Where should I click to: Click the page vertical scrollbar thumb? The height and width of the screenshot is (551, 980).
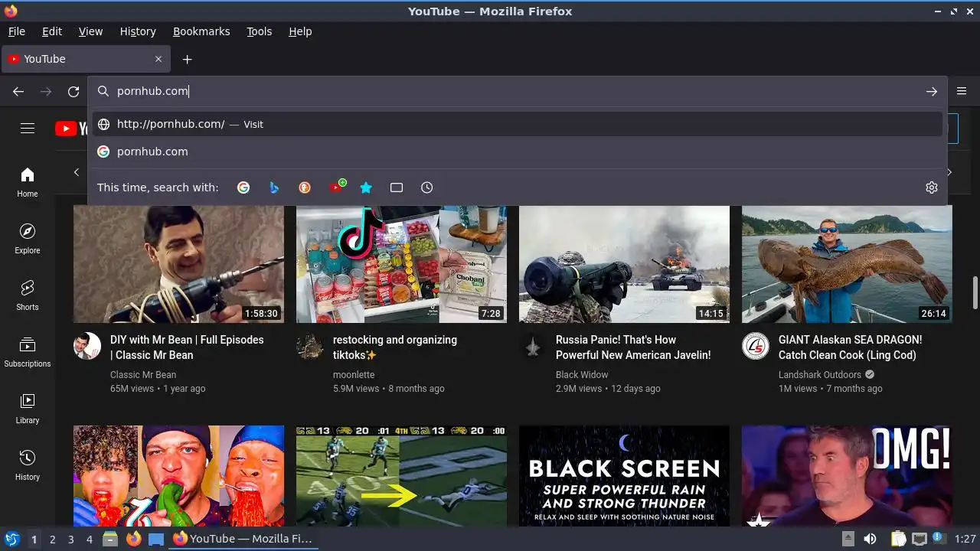pyautogui.click(x=975, y=293)
